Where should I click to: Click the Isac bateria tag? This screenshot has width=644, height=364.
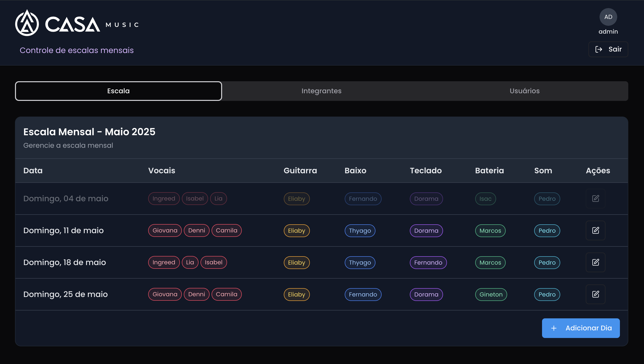click(x=485, y=199)
